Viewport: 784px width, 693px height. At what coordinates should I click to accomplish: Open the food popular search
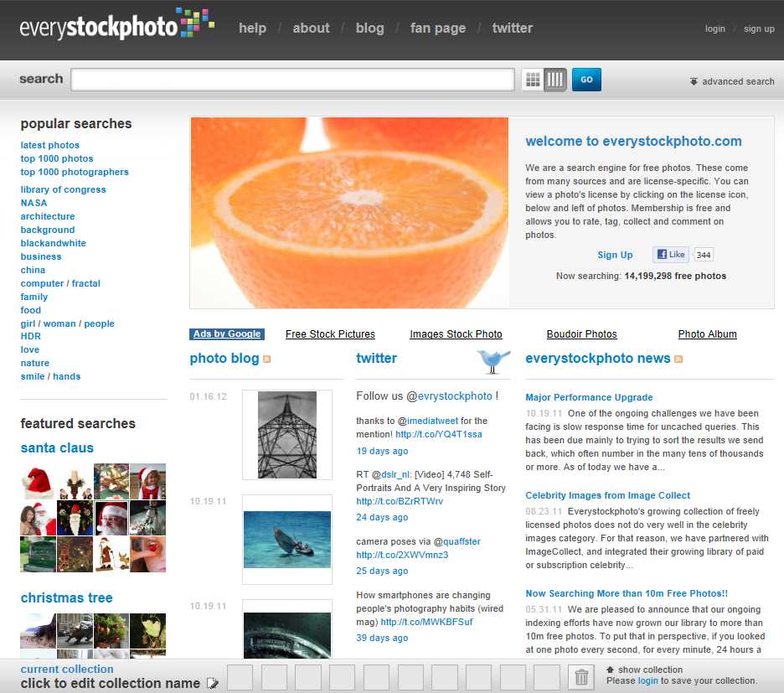point(30,310)
